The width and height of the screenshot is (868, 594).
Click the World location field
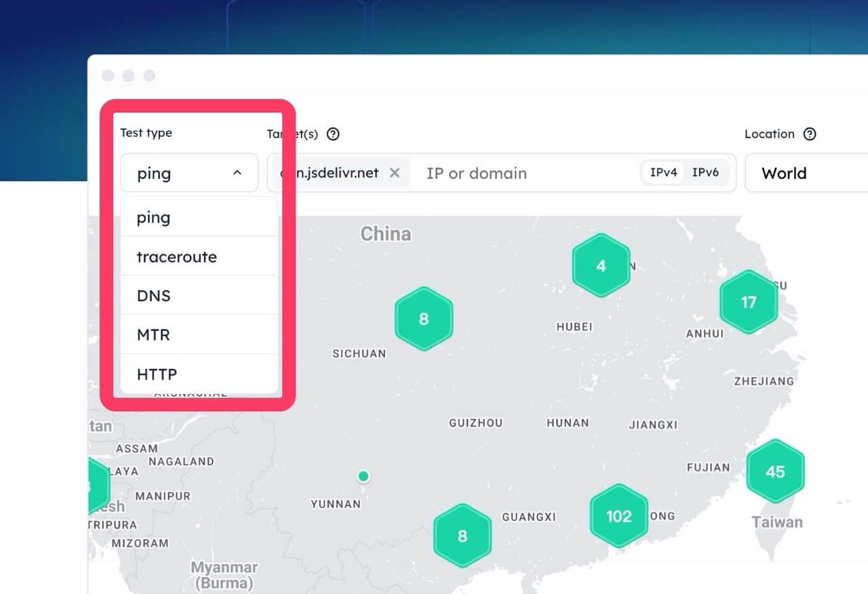(x=806, y=173)
